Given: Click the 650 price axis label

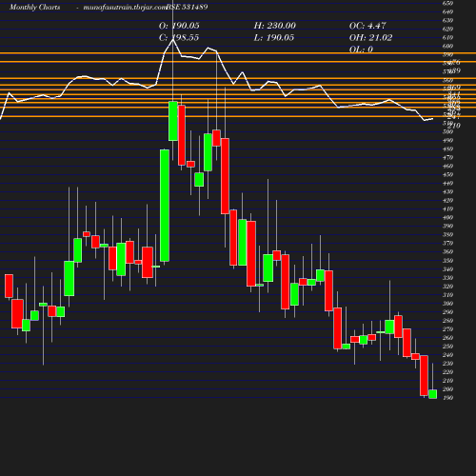Looking at the screenshot, I should (x=447, y=3).
